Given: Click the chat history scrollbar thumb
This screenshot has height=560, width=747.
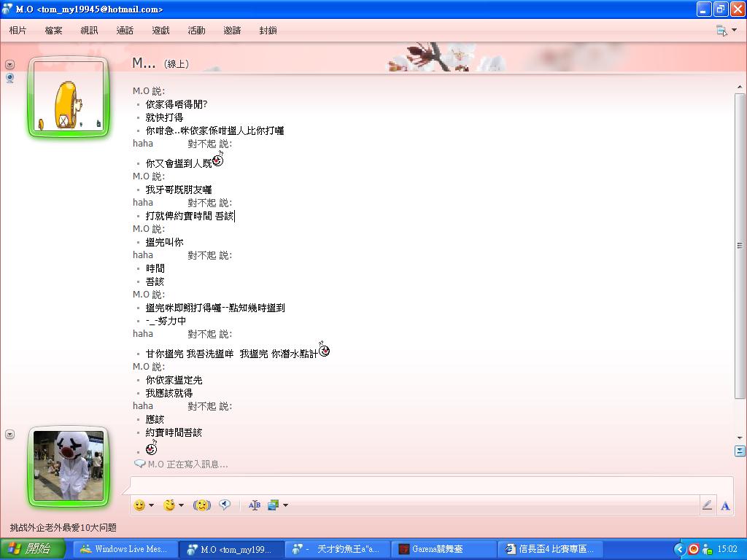Looking at the screenshot, I should (x=740, y=246).
